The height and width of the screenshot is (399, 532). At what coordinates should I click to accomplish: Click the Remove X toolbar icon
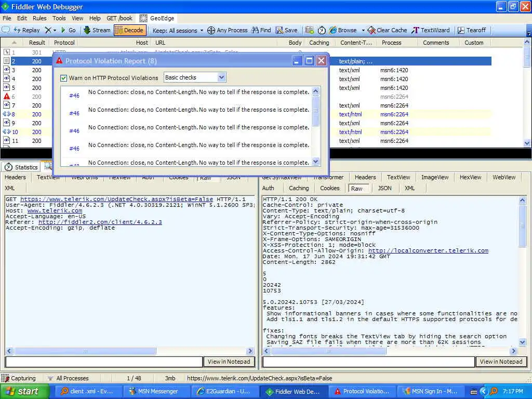pyautogui.click(x=48, y=30)
